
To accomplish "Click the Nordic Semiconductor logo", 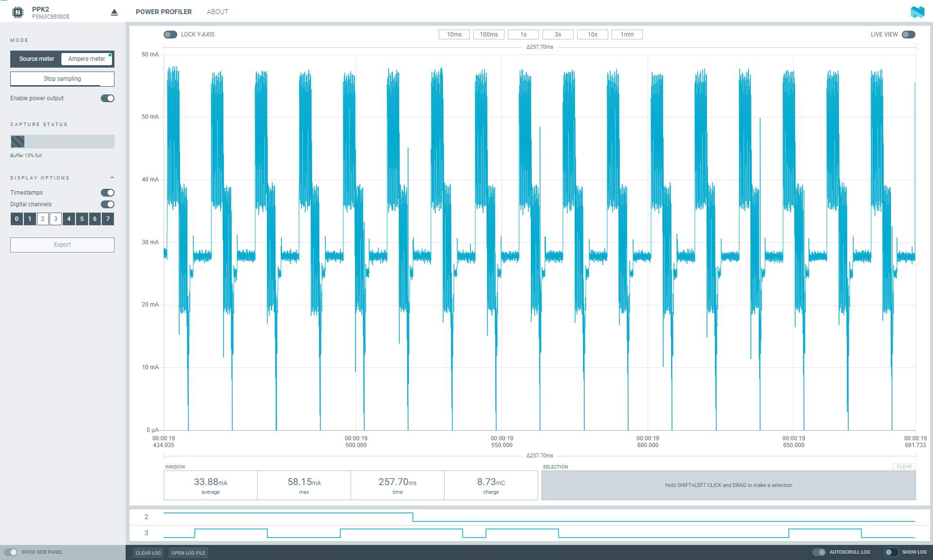I will (x=917, y=11).
